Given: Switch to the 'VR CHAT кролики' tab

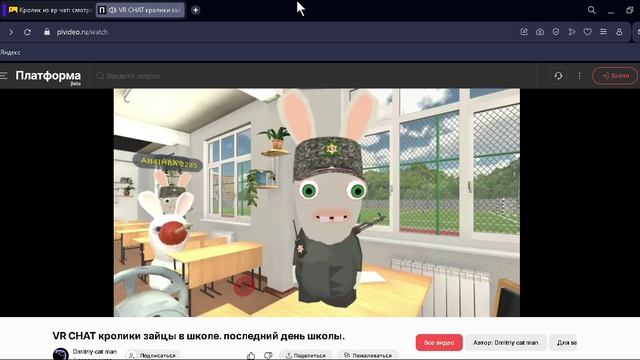Looking at the screenshot, I should 140,10.
